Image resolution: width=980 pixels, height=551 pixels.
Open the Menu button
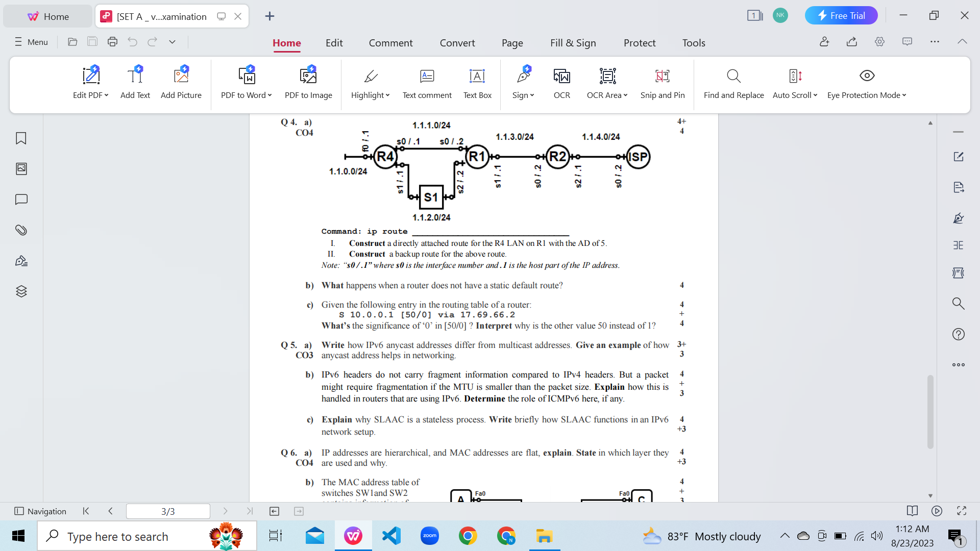(x=31, y=42)
